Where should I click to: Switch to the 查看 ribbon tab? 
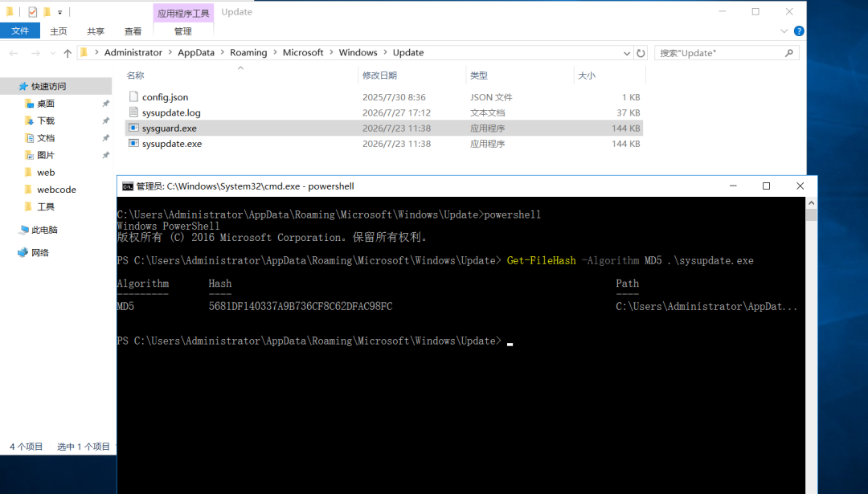[x=133, y=31]
